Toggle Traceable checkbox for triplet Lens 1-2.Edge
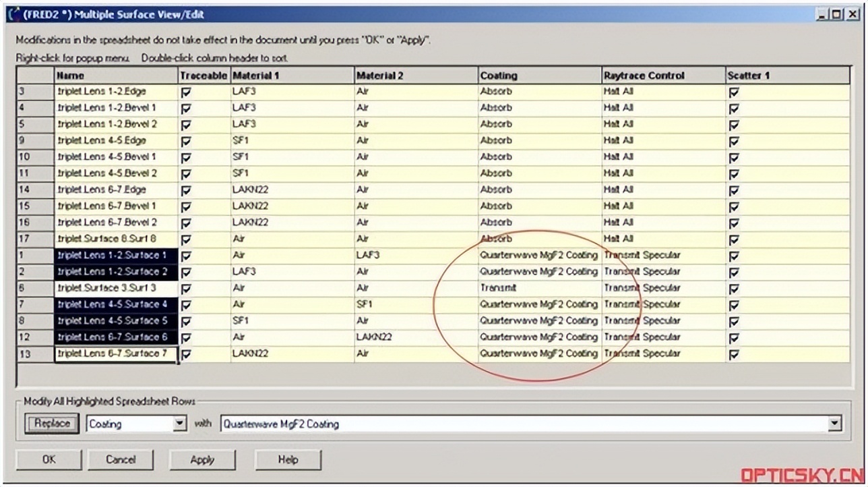Screen dimensions: 868x487 click(x=187, y=92)
